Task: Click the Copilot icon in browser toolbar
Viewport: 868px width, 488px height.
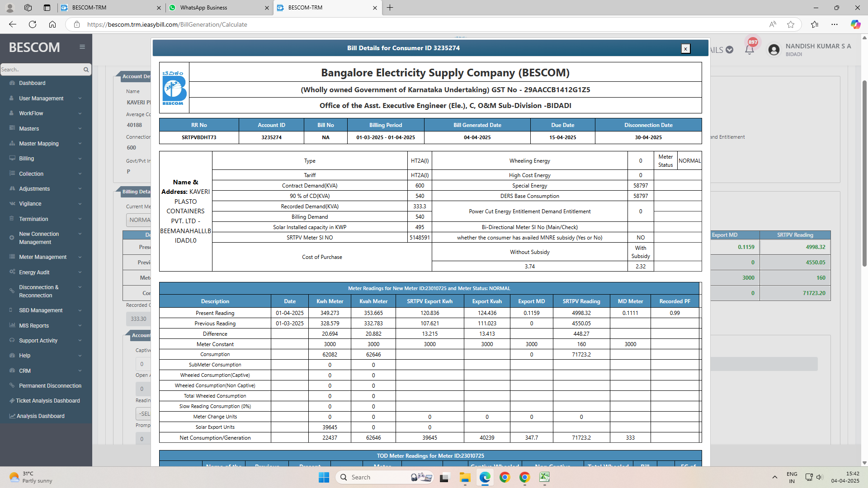Action: coord(855,24)
